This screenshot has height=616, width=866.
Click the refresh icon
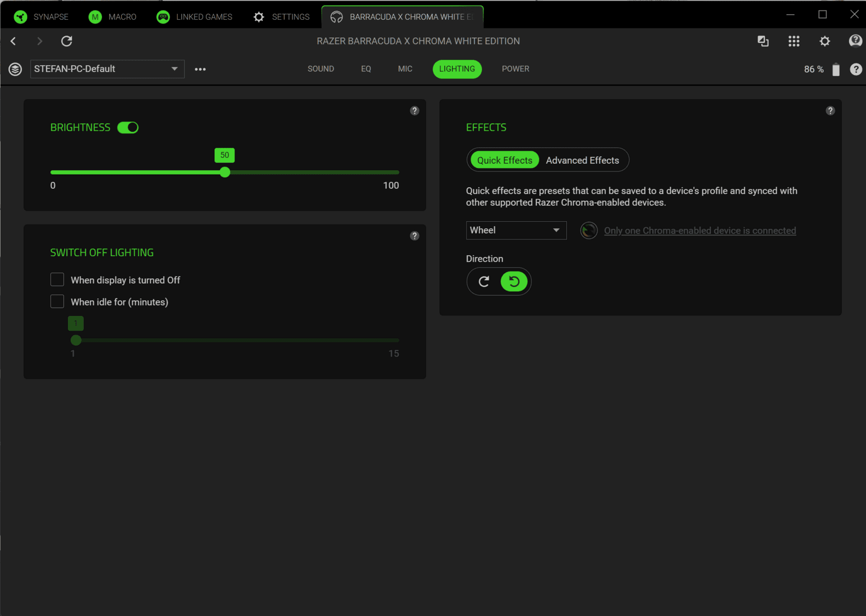coord(67,41)
